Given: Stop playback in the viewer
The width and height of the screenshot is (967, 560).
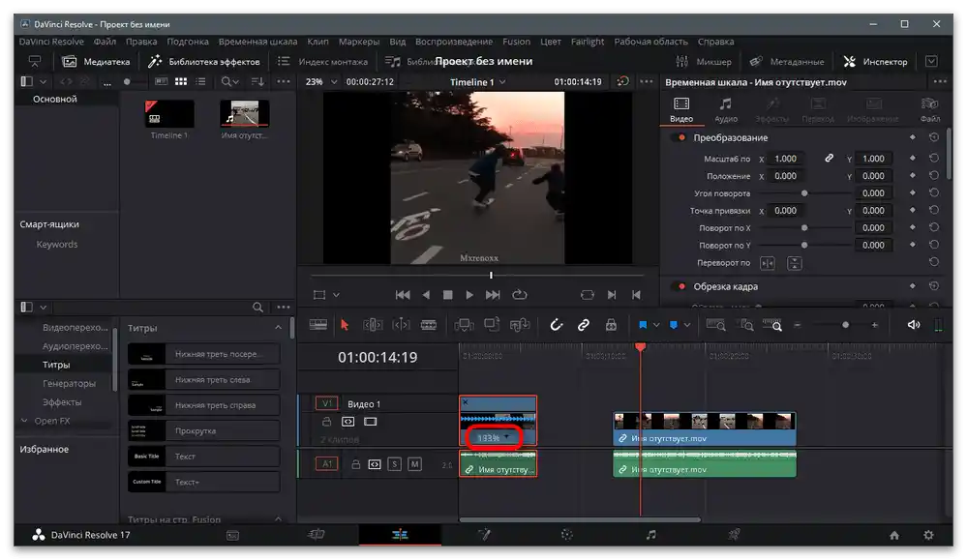Looking at the screenshot, I should point(448,295).
